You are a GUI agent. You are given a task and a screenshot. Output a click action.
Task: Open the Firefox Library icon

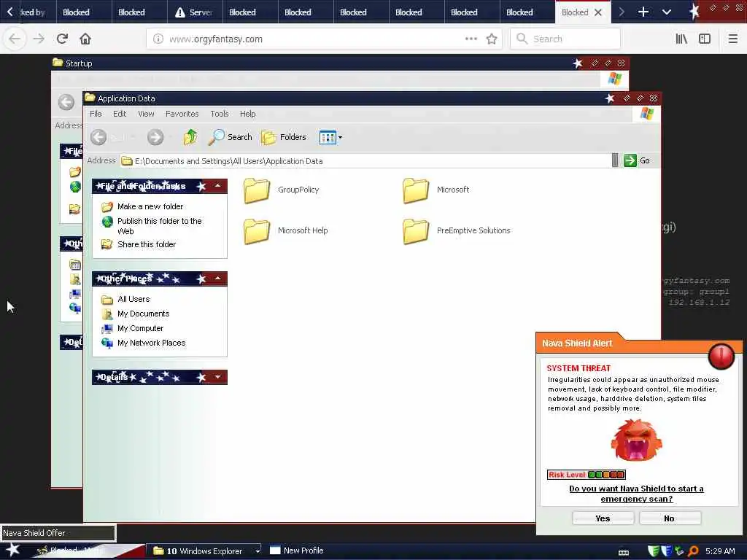pyautogui.click(x=681, y=39)
